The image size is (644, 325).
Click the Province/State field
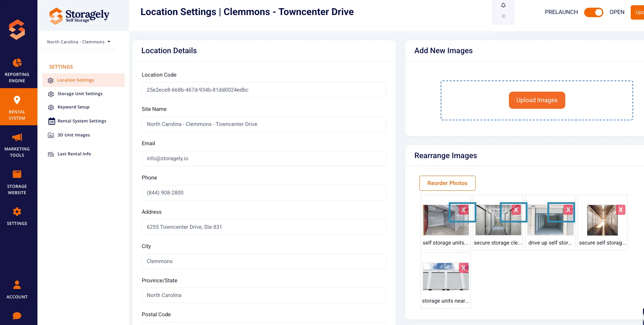264,295
